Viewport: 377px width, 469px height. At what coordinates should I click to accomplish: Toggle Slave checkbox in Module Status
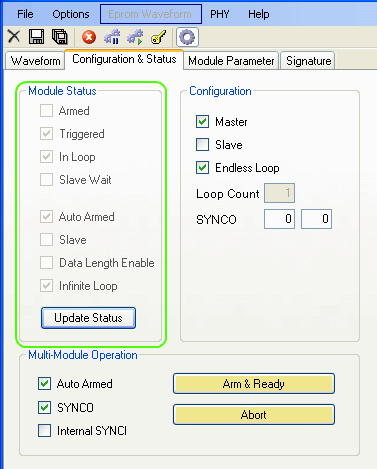46,240
